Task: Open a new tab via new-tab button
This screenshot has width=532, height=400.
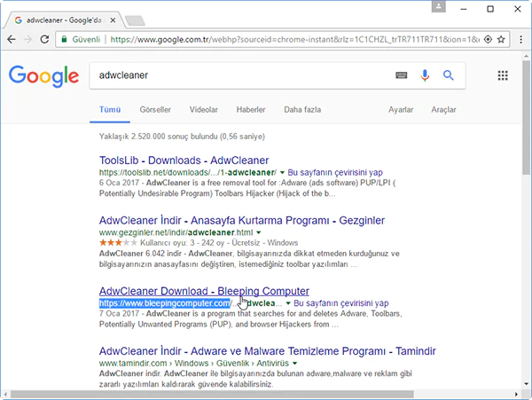Action: [x=135, y=20]
